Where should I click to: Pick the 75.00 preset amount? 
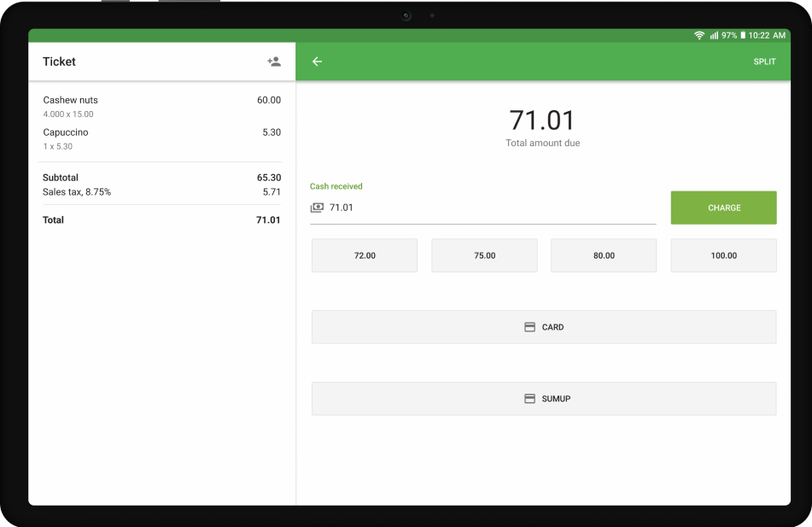click(484, 255)
